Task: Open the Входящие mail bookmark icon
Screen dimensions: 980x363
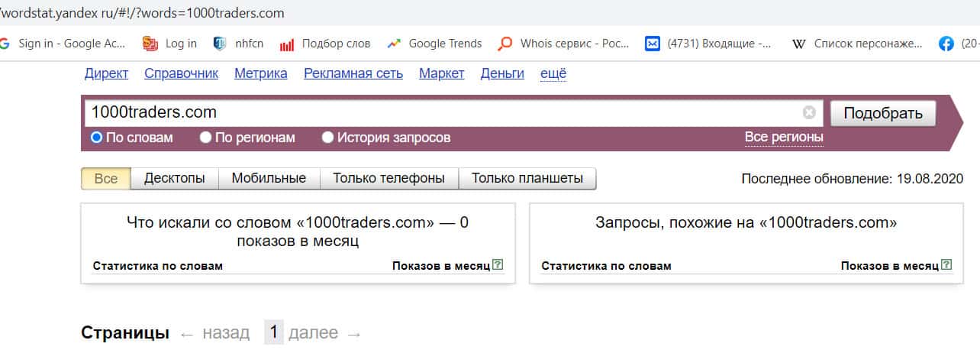Action: (652, 44)
